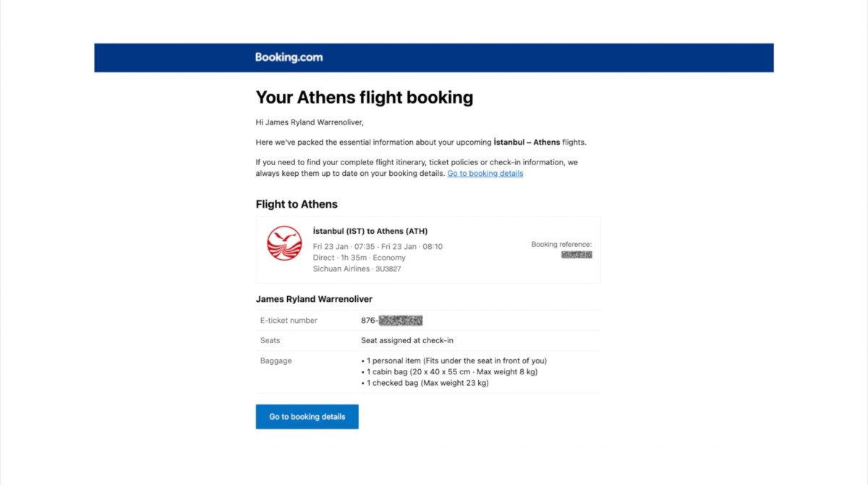Click the checked bag 23 kg line

[425, 383]
